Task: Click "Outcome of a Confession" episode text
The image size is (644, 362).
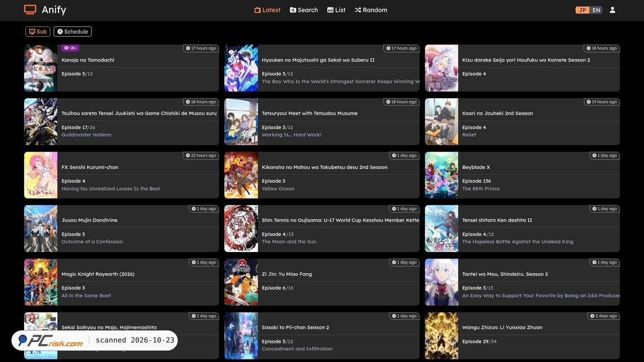Action: (x=92, y=242)
